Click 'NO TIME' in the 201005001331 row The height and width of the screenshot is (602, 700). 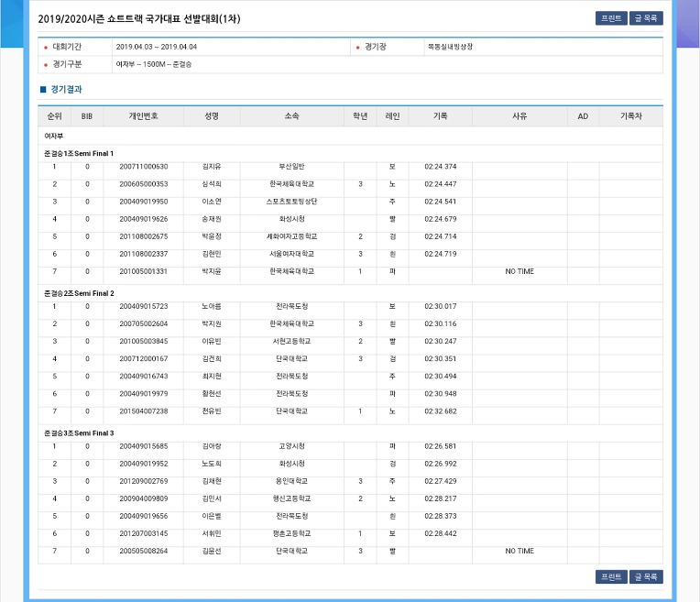pos(520,271)
